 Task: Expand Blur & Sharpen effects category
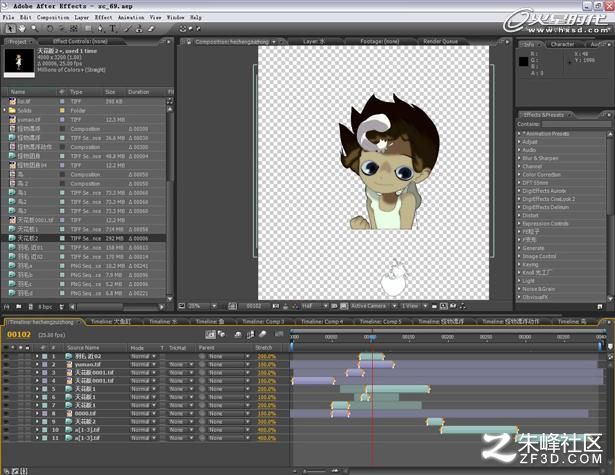click(x=519, y=158)
